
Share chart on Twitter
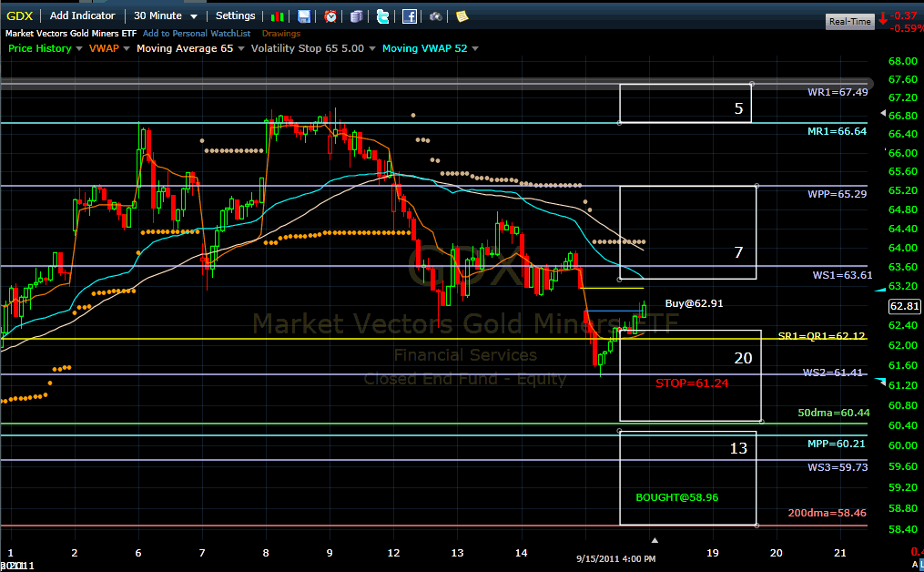[382, 15]
